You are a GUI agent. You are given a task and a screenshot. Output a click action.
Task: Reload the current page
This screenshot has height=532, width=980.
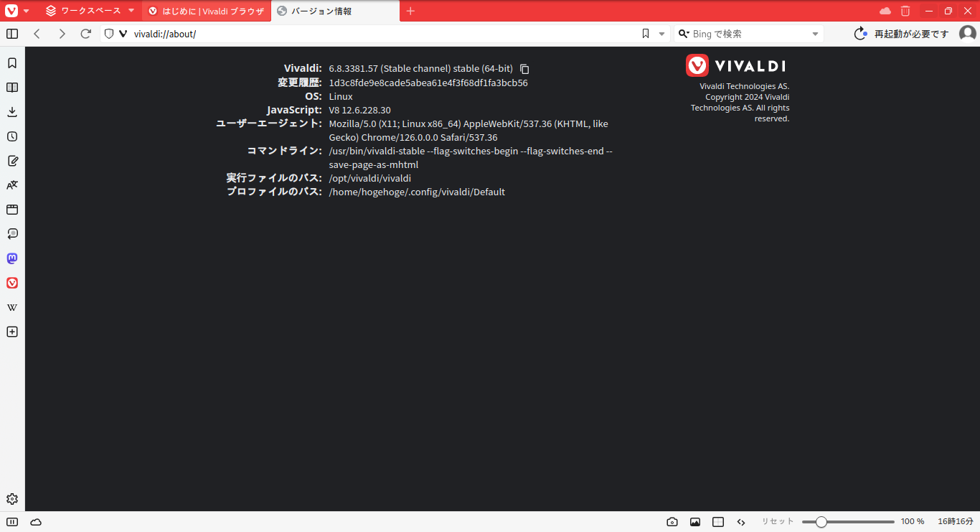pos(86,34)
